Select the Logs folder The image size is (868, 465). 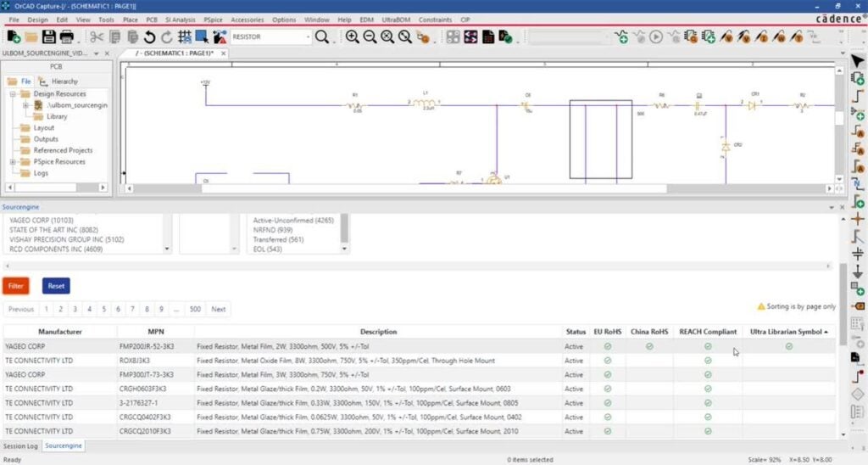tap(41, 173)
